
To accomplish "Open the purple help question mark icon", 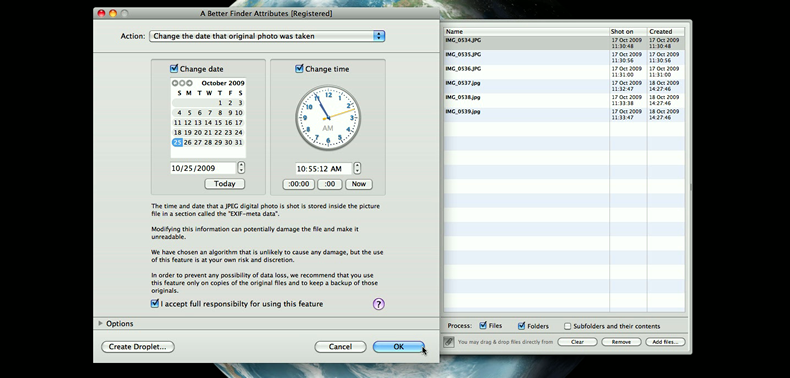I will 378,304.
